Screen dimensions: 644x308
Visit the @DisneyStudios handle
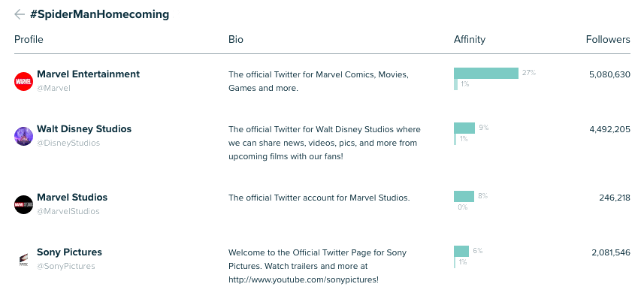tap(68, 143)
